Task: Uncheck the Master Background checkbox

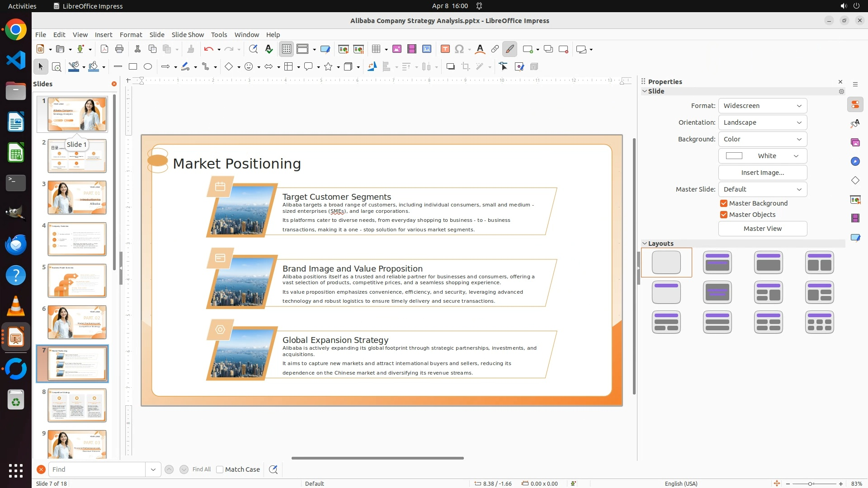Action: [x=724, y=203]
